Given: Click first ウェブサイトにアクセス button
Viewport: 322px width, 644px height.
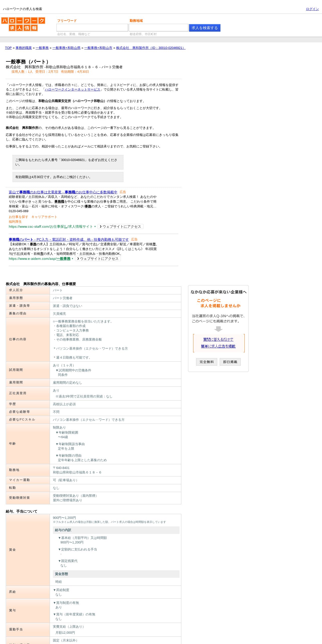Looking at the screenshot, I should tap(121, 226).
